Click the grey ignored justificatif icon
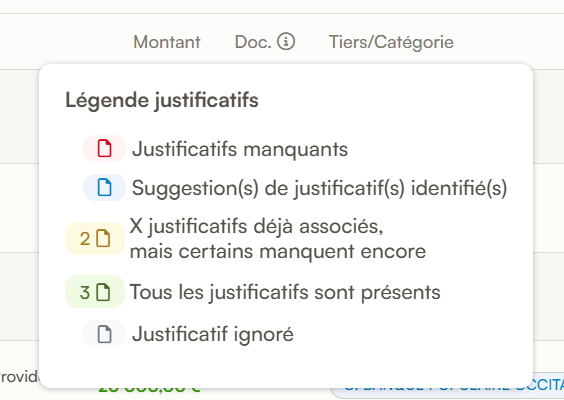The image size is (564, 400). pos(104,334)
